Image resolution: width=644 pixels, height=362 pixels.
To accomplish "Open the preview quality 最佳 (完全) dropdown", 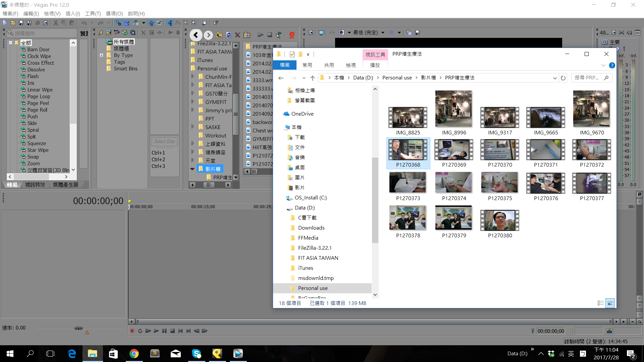I will pos(383,33).
